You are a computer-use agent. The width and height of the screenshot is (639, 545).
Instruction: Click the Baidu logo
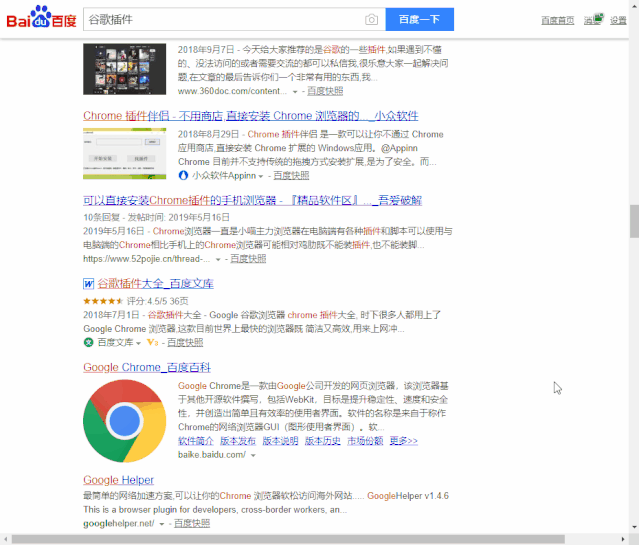(x=41, y=17)
